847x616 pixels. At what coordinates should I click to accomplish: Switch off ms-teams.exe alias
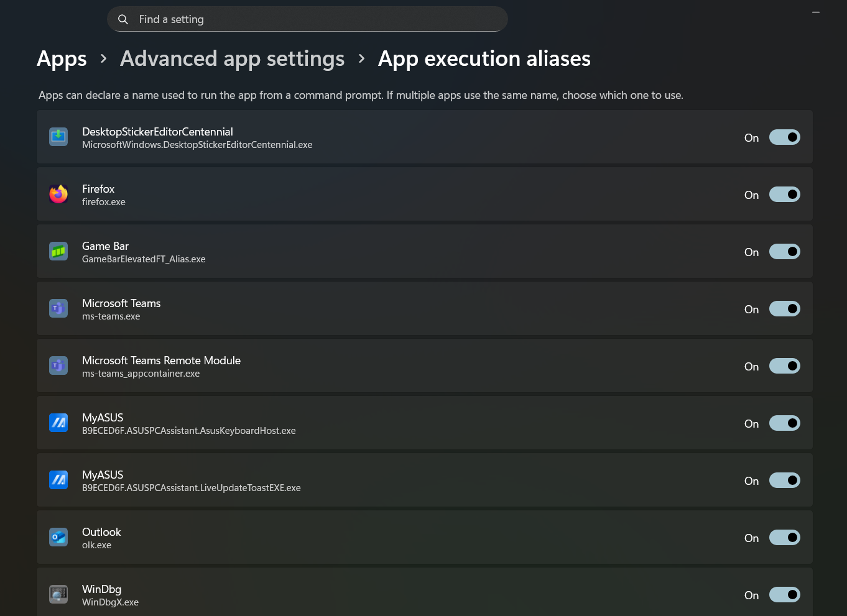click(785, 309)
